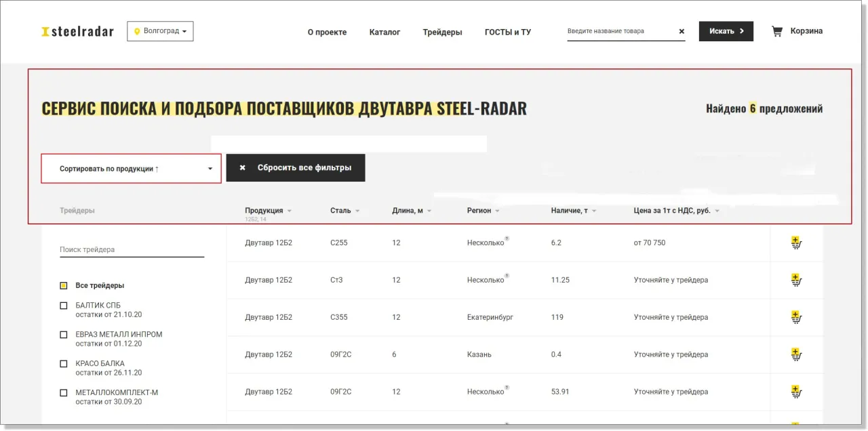Open the Трейдеры menu item

coord(442,32)
